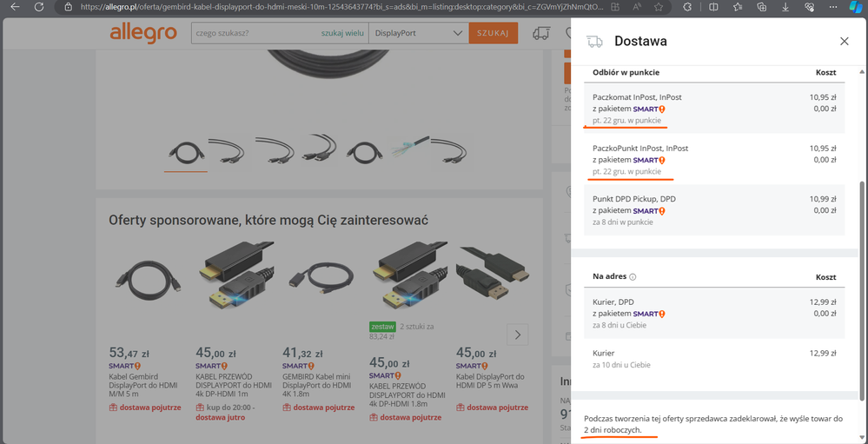The image size is (868, 444).
Task: Click the delivery truck icon in the Allegro header
Action: 540,33
